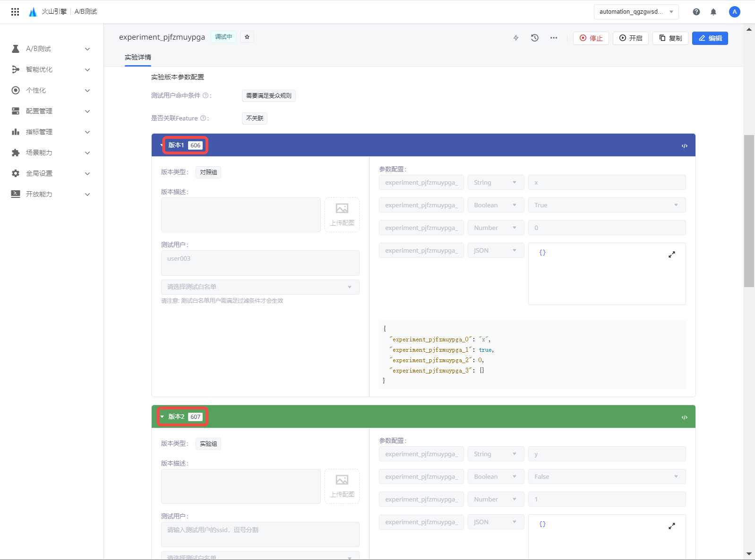Screen dimensions: 755x560
Task: Click the 复制 button
Action: [670, 38]
